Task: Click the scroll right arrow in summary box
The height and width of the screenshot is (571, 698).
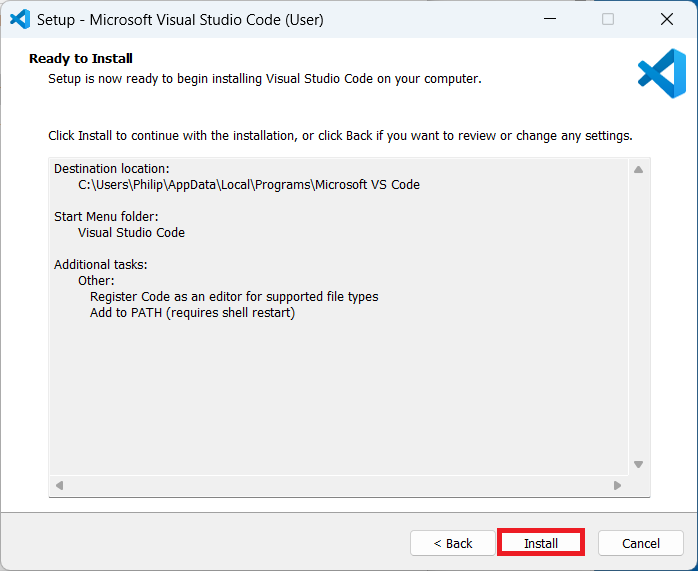Action: 618,486
